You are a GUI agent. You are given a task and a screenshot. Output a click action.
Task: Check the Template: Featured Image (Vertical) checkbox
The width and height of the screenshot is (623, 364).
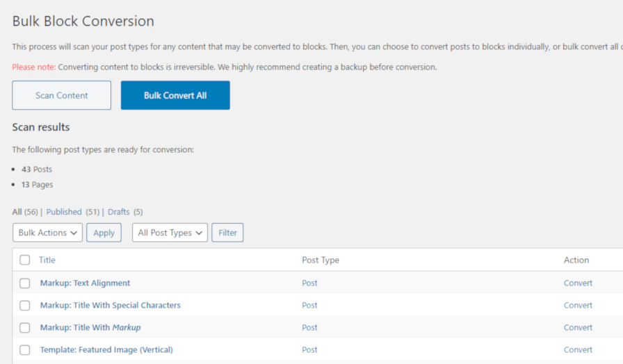tap(25, 350)
